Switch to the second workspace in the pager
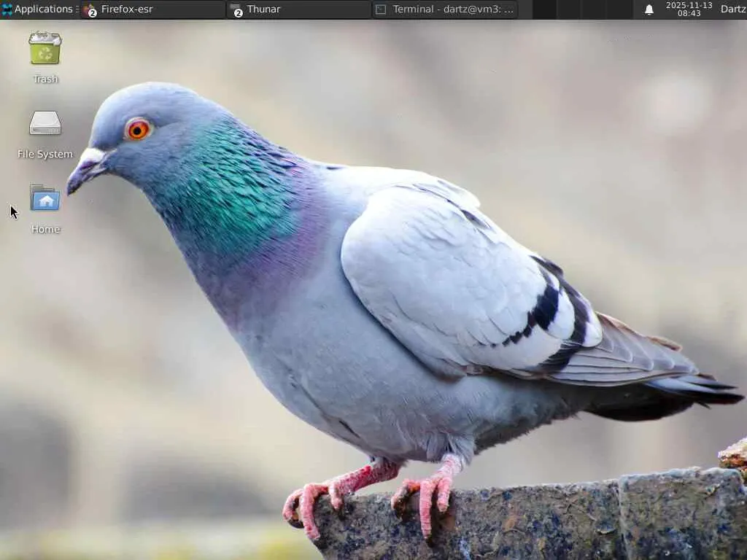The width and height of the screenshot is (747, 560). pos(569,9)
